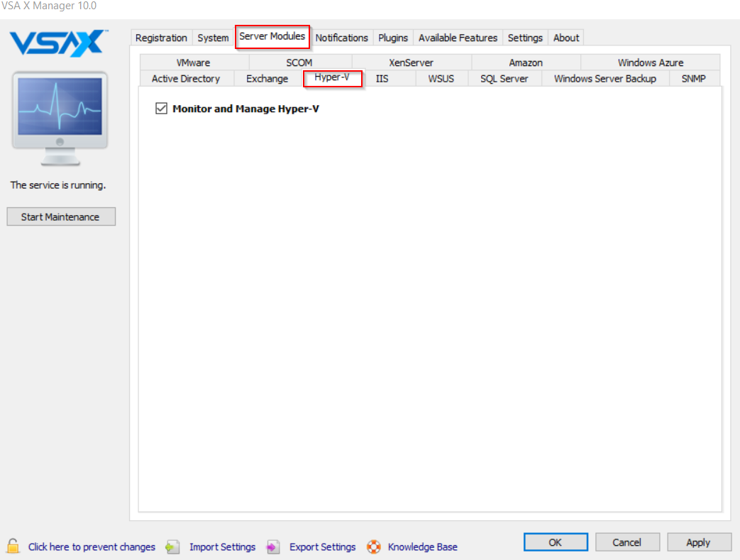This screenshot has height=560, width=740.
Task: Select the Hyper-V tab
Action: coord(332,77)
